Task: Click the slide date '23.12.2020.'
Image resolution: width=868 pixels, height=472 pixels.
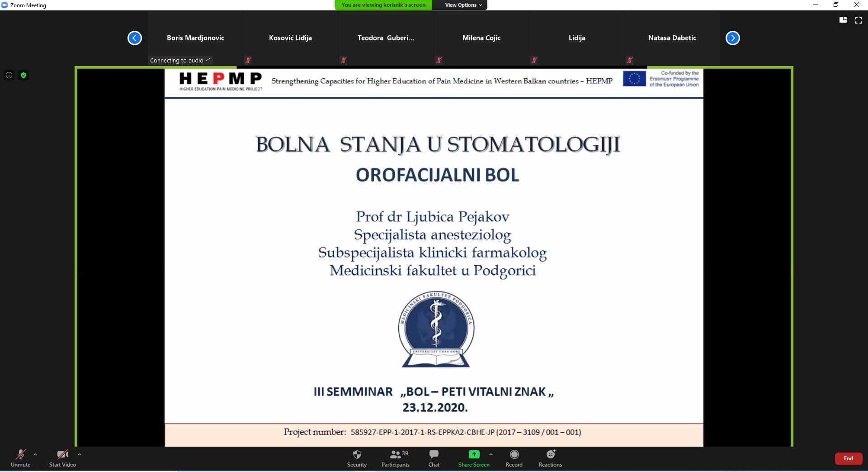Action: point(435,407)
